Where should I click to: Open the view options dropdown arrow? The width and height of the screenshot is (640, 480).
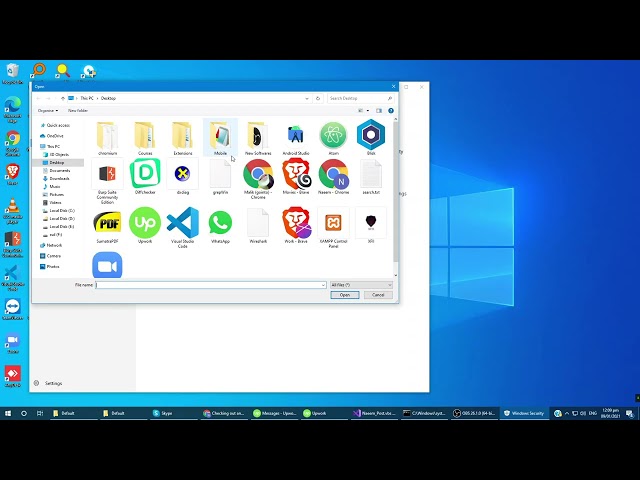[x=368, y=111]
